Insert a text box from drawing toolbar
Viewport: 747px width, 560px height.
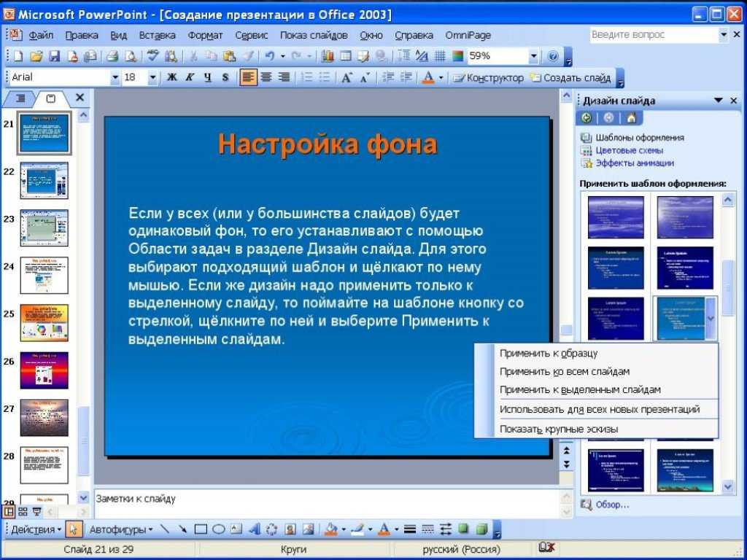click(236, 529)
